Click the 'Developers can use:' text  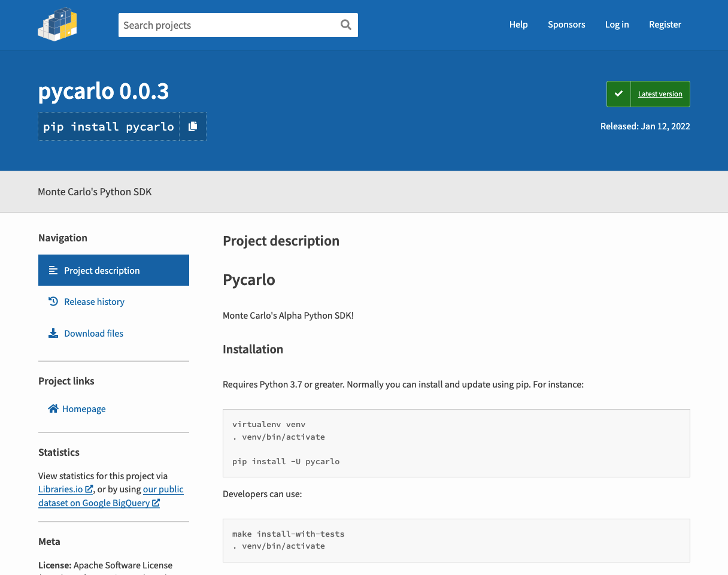tap(262, 494)
